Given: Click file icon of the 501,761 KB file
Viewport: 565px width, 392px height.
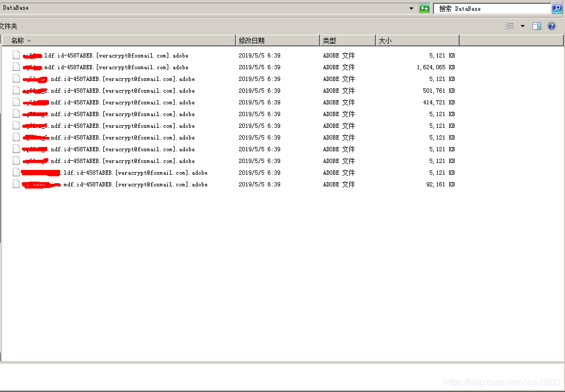Looking at the screenshot, I should click(16, 90).
